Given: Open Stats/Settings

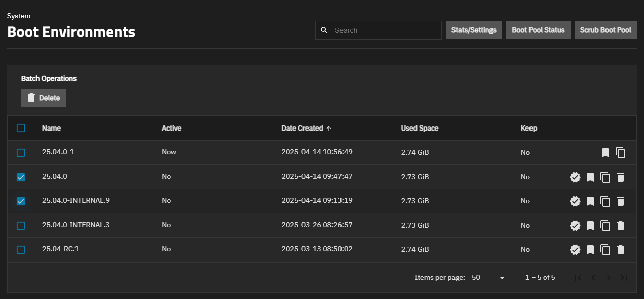Looking at the screenshot, I should (474, 30).
